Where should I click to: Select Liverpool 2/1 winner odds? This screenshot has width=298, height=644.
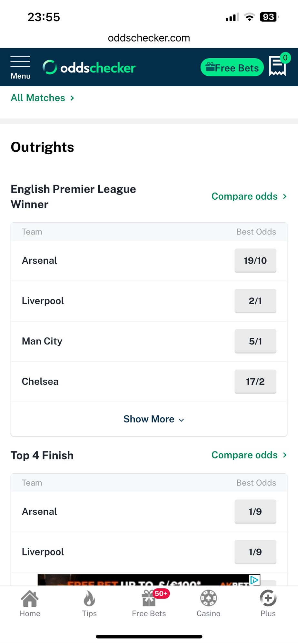(x=255, y=301)
